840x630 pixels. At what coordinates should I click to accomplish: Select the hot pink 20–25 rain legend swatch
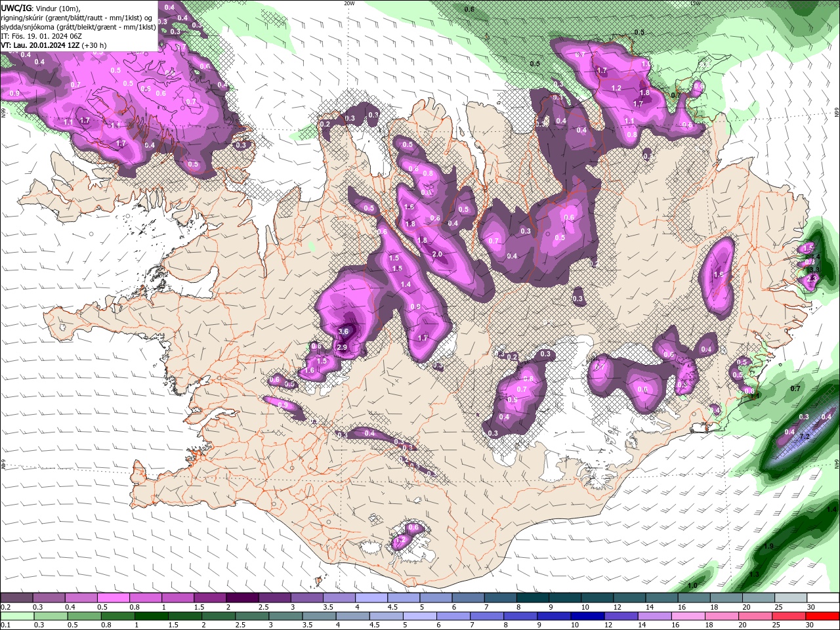(x=755, y=616)
